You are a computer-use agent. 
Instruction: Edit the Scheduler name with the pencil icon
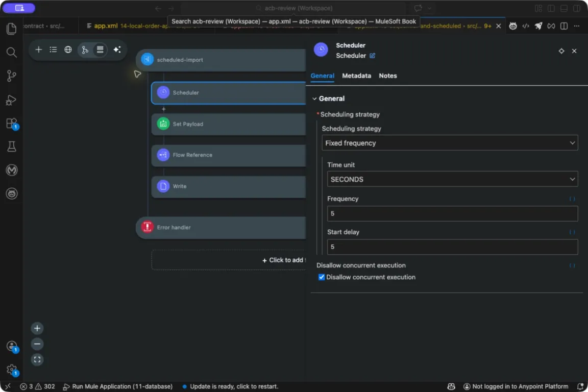(373, 56)
